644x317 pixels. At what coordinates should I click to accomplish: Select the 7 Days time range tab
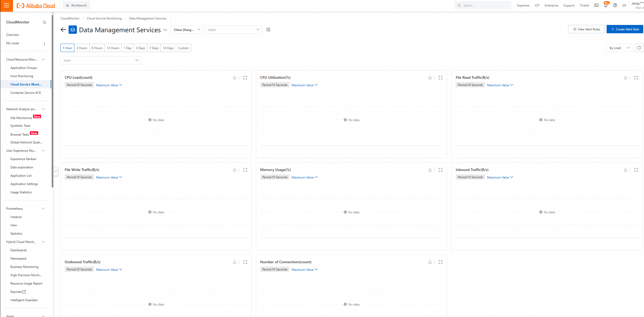tap(154, 48)
